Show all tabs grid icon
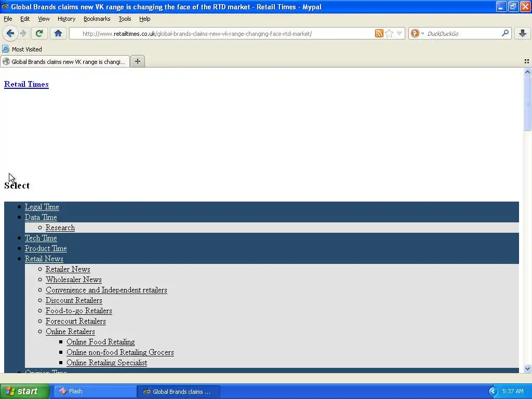 click(527, 61)
